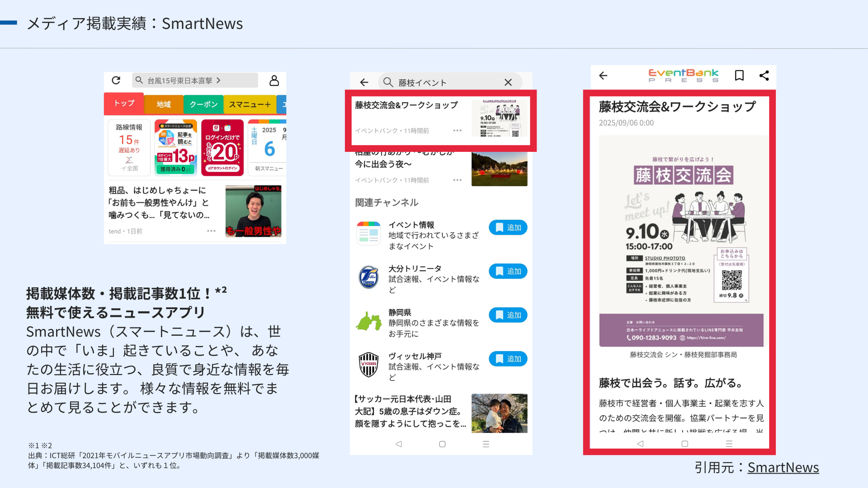868x488 pixels.
Task: Tap Android back button in middle phone
Action: [399, 444]
